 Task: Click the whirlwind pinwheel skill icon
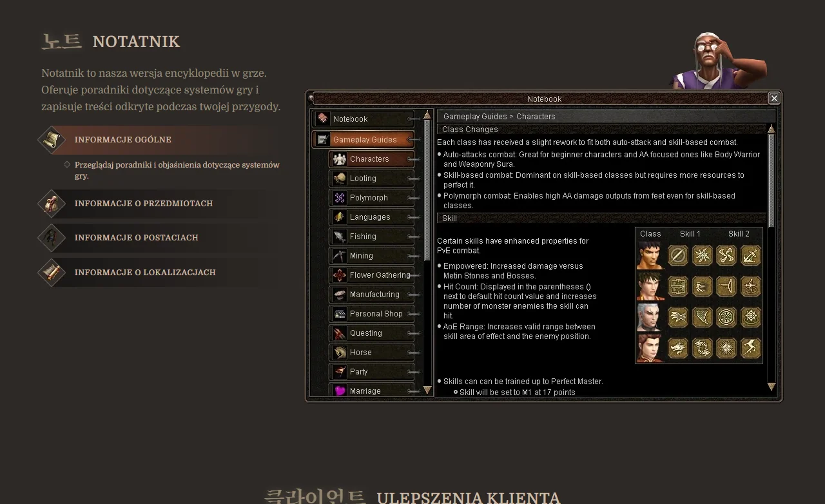726,255
